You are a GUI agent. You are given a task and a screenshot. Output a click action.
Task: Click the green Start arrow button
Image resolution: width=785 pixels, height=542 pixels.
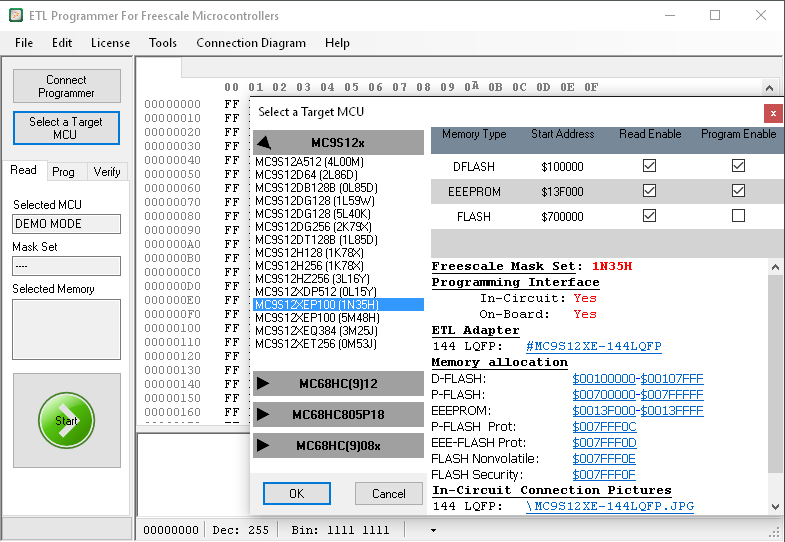click(x=66, y=420)
